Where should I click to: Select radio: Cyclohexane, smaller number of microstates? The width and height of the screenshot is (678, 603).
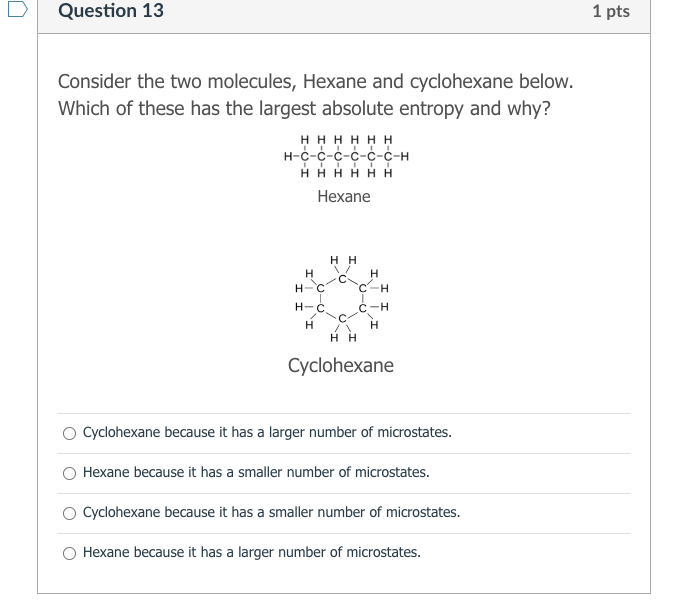pos(69,513)
